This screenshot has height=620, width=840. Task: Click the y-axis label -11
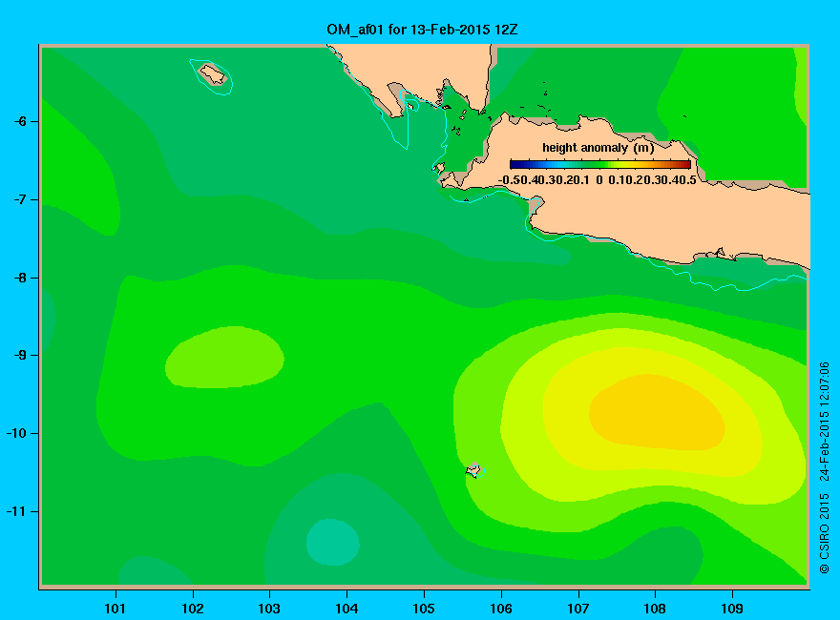click(x=16, y=511)
